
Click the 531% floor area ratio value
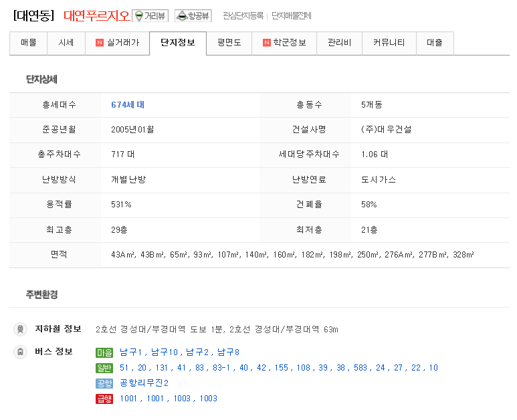(121, 205)
